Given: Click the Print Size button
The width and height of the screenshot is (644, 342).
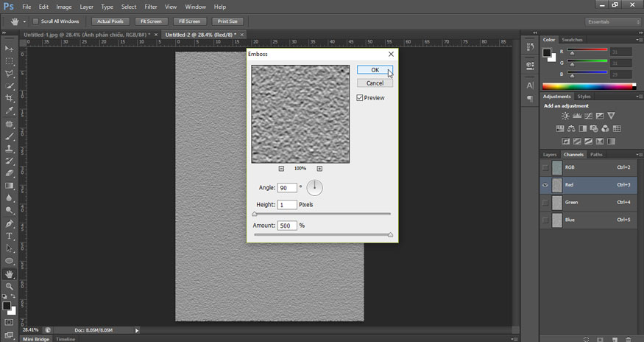Looking at the screenshot, I should 227,21.
